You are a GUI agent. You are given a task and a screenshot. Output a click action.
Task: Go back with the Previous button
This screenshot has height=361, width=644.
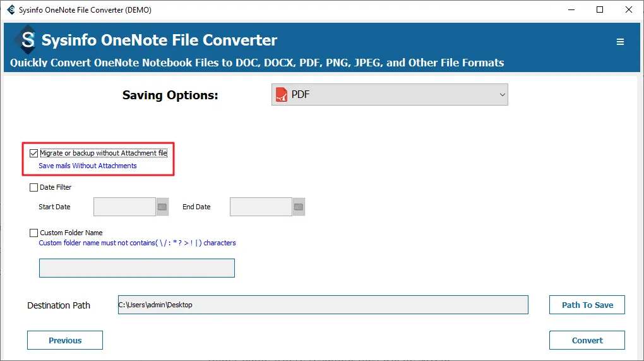65,340
